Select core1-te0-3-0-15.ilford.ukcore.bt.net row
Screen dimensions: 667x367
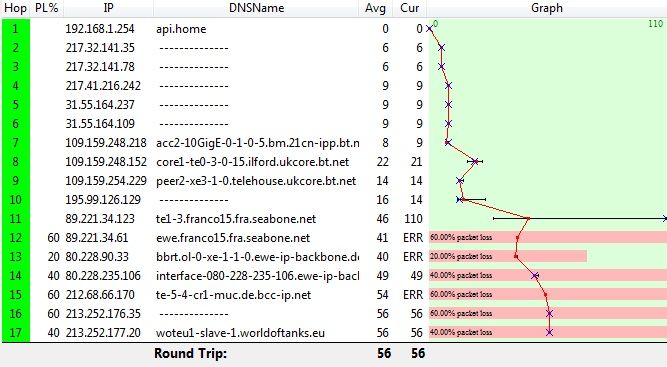(x=334, y=162)
